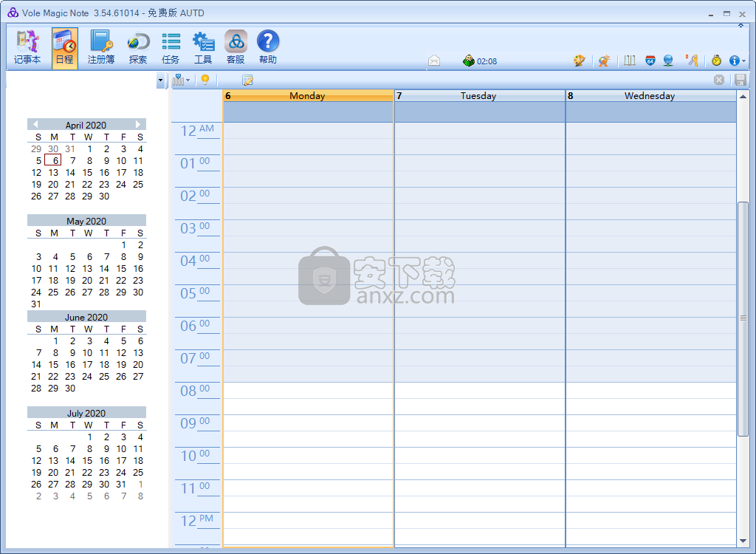Click the 12 PM time label

pos(196,520)
